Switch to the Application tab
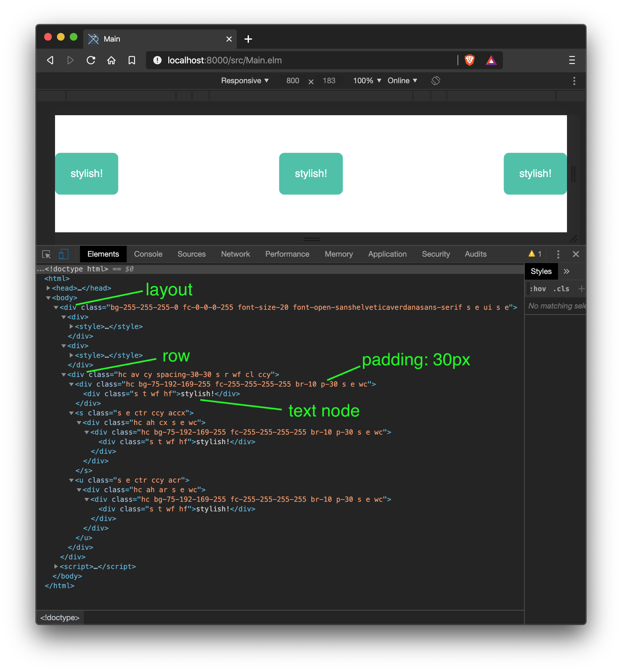 pos(387,254)
